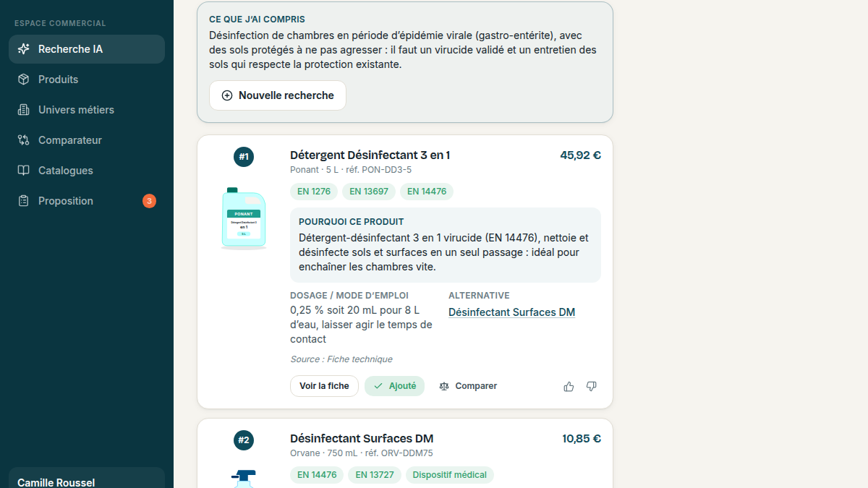Click the orange badge showing 3
Screen dimensions: 868x488
149,201
